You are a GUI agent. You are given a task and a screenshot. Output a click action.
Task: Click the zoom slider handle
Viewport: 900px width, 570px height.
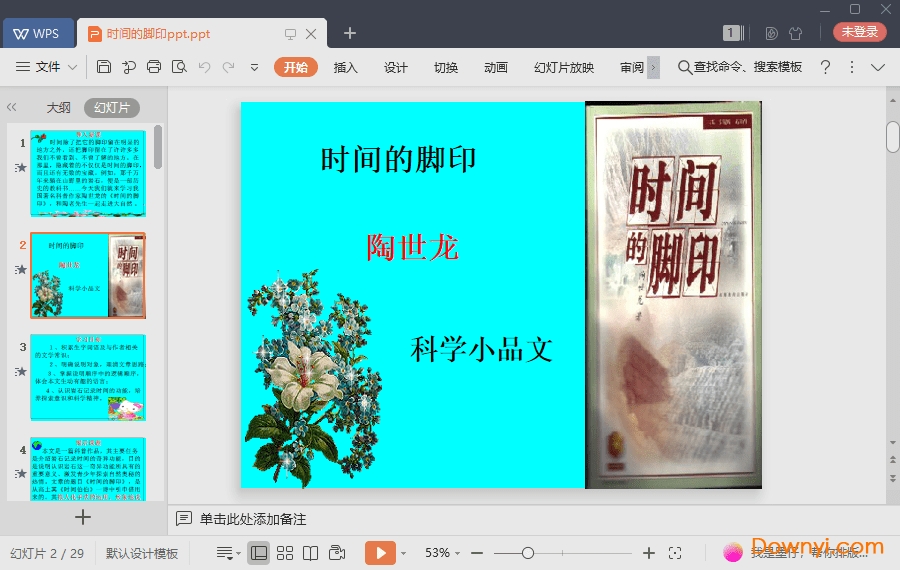point(528,553)
